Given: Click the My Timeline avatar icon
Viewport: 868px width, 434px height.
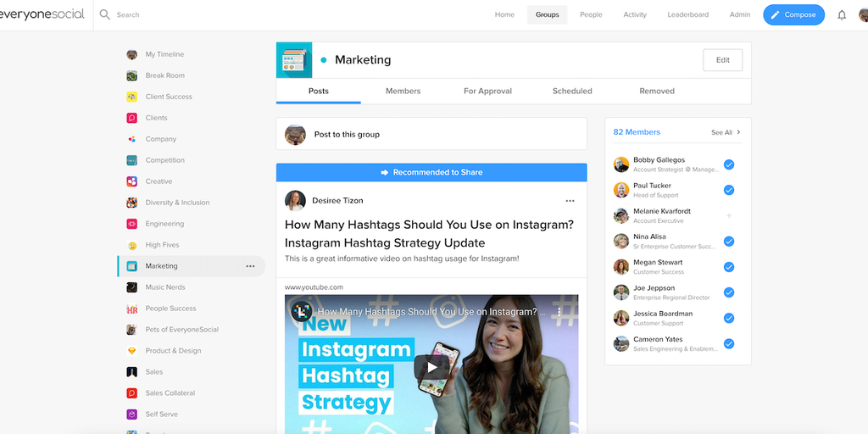Looking at the screenshot, I should 131,54.
